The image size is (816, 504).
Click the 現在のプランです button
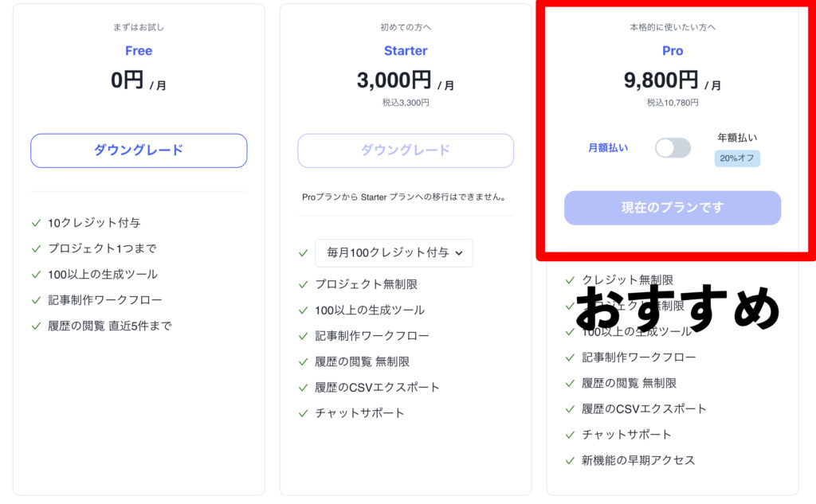pos(673,208)
